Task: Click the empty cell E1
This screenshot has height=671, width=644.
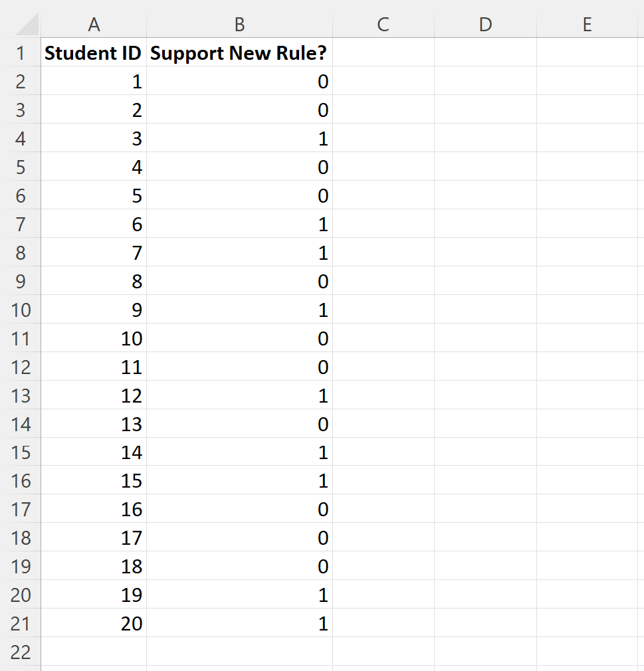Action: (x=588, y=52)
